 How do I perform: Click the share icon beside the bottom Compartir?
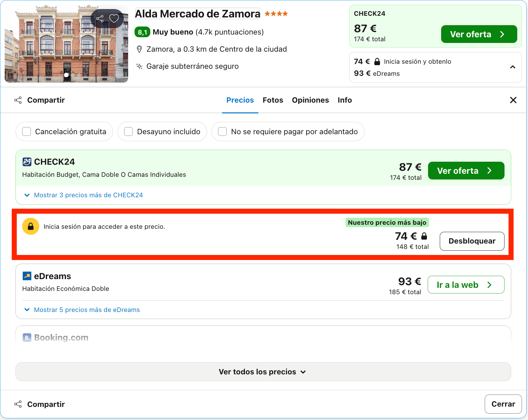(x=18, y=404)
